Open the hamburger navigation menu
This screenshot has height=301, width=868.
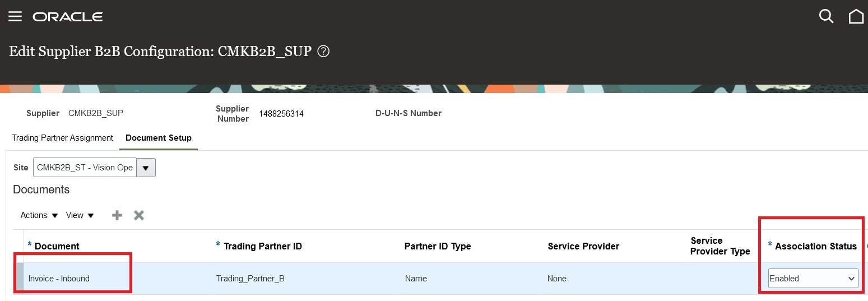click(15, 16)
